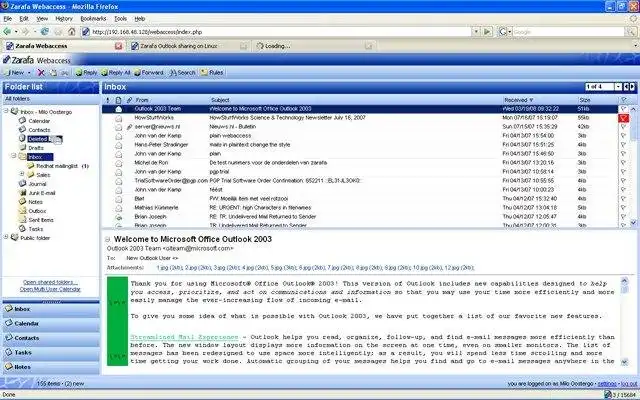Viewport: 640px width, 400px height.
Task: Open Search with the binoculars button
Action: tap(182, 73)
